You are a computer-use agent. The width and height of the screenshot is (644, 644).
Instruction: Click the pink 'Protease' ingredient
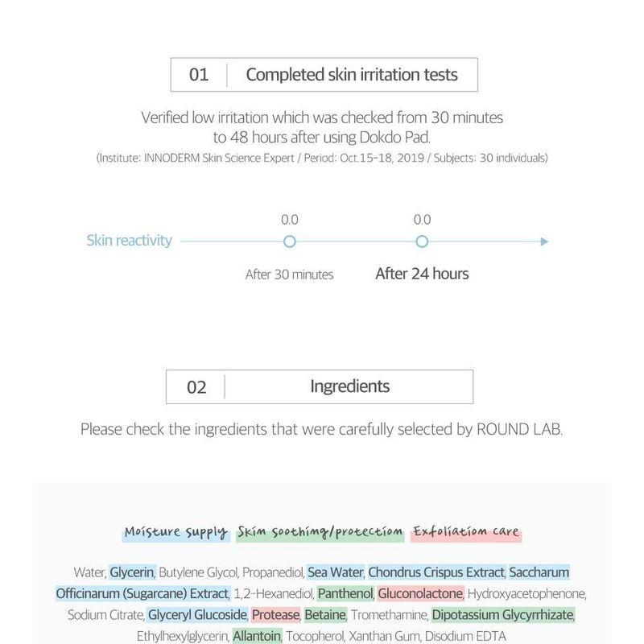(x=275, y=615)
